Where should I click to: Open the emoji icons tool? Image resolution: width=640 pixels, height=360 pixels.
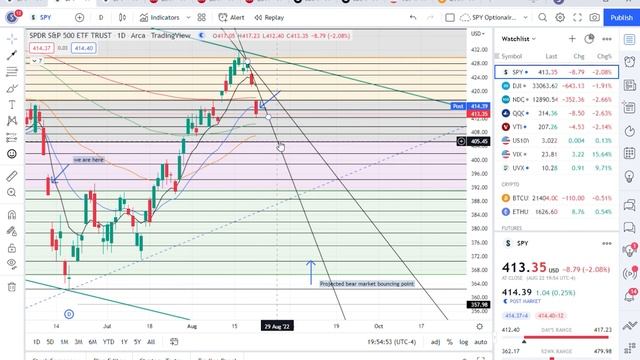(12, 154)
